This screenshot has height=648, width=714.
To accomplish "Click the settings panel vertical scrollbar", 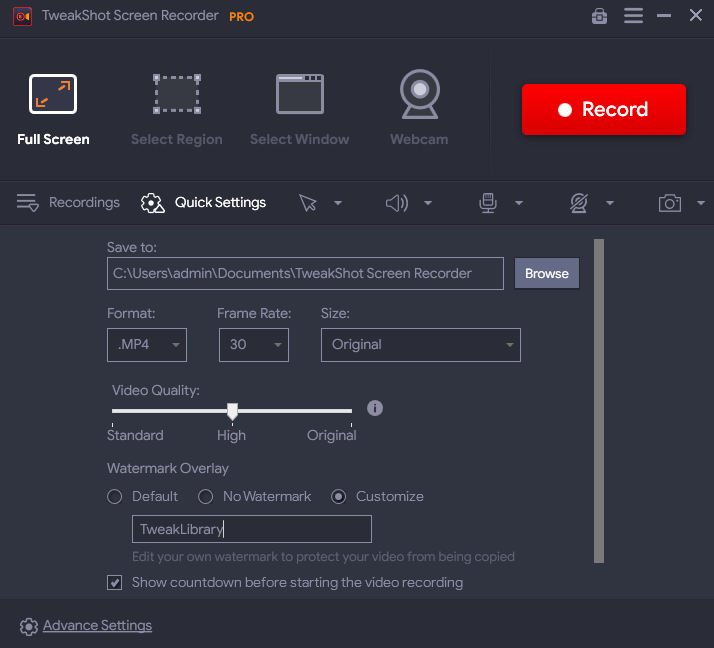I will click(599, 401).
